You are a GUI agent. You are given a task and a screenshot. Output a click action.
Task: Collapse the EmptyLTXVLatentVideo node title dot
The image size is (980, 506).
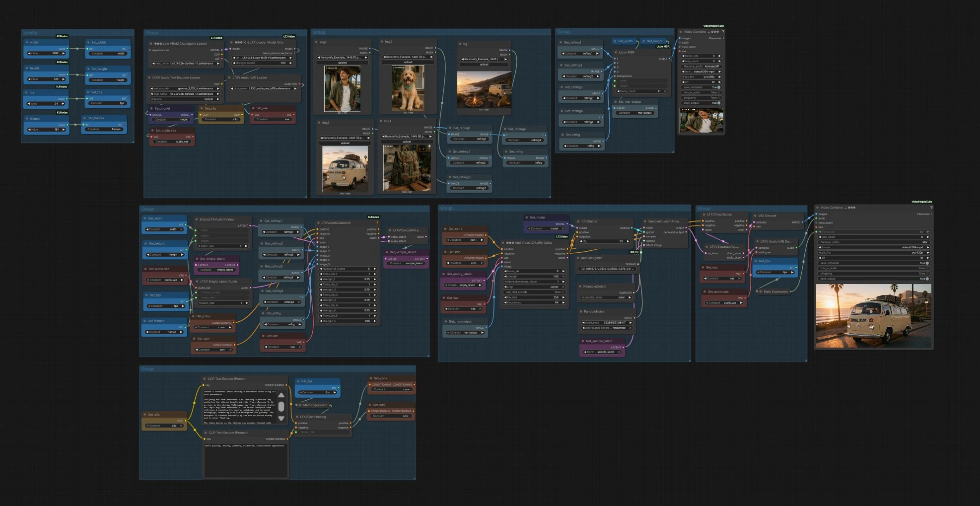[196, 219]
